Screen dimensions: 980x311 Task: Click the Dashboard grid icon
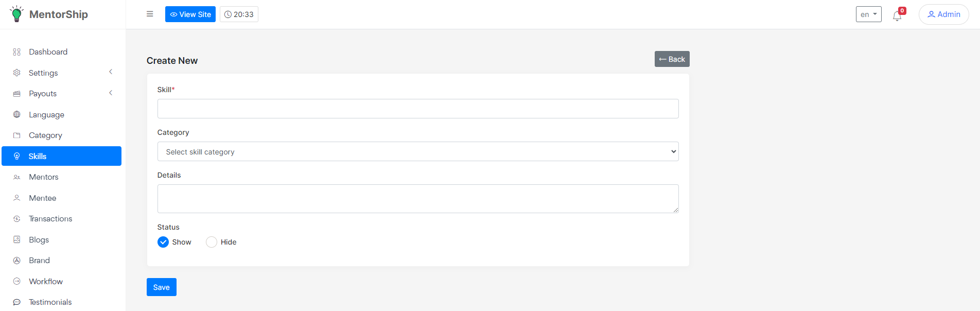click(17, 52)
